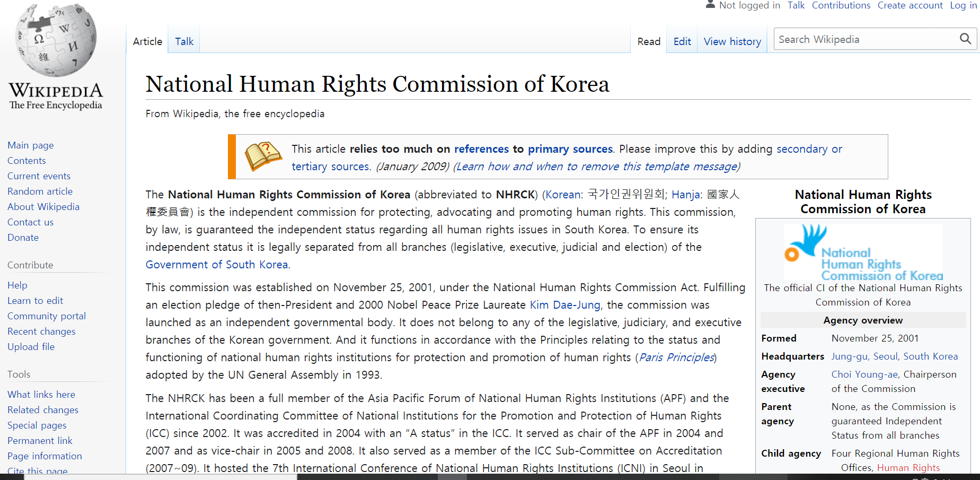Click Jung-gu, Seoul, South Korea headquarters link
Screen dimensions: 980x480
(x=895, y=356)
